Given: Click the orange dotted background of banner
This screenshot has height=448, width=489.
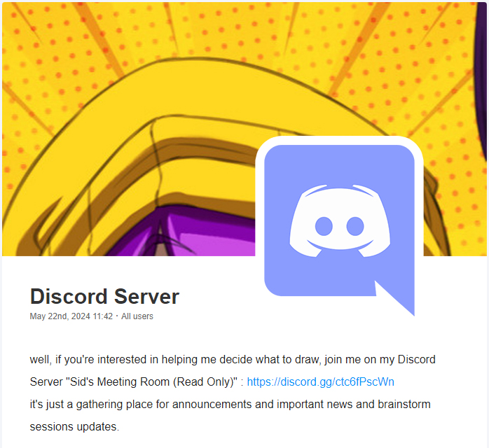Looking at the screenshot, I should coord(62,47).
